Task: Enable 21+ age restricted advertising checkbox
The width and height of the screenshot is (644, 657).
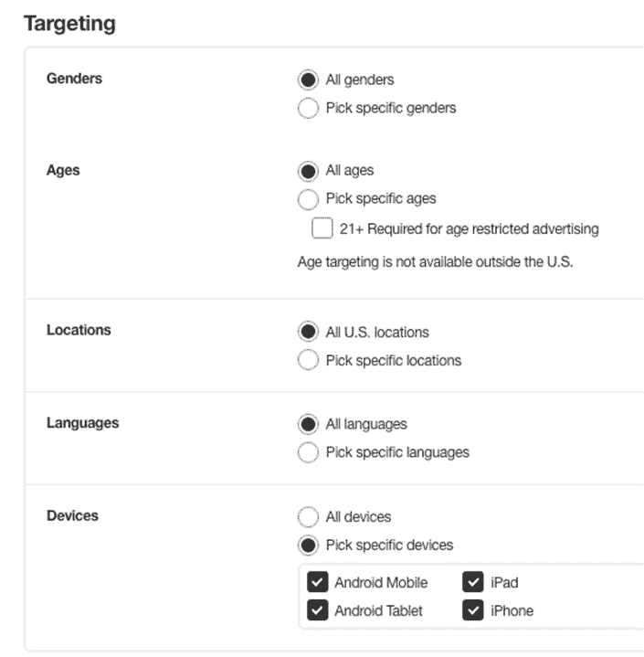Action: tap(322, 228)
